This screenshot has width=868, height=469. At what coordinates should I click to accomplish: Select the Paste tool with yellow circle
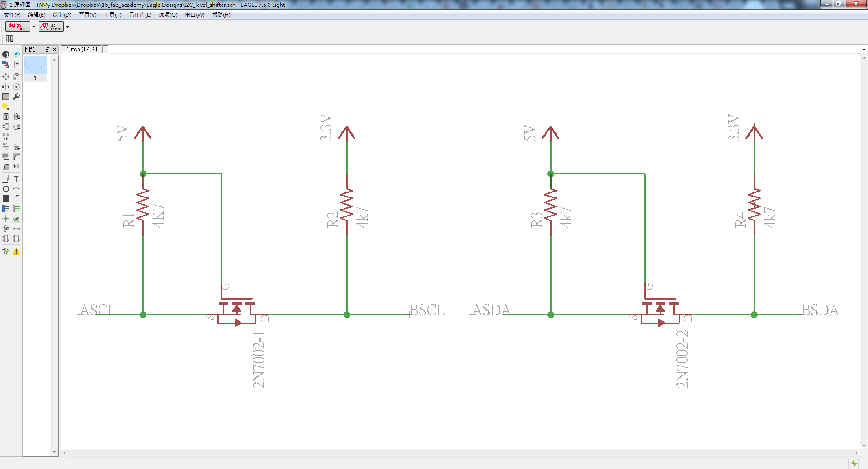pyautogui.click(x=6, y=107)
